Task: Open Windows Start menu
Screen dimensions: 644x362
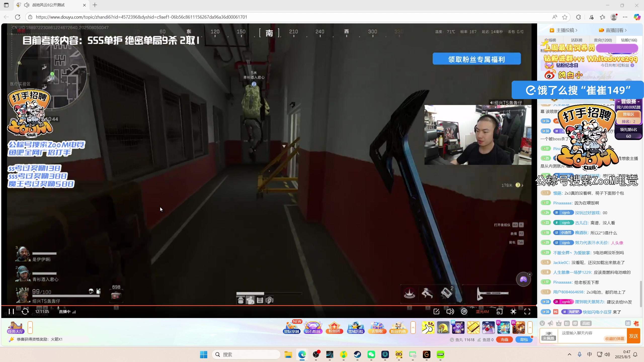Action: [204, 354]
